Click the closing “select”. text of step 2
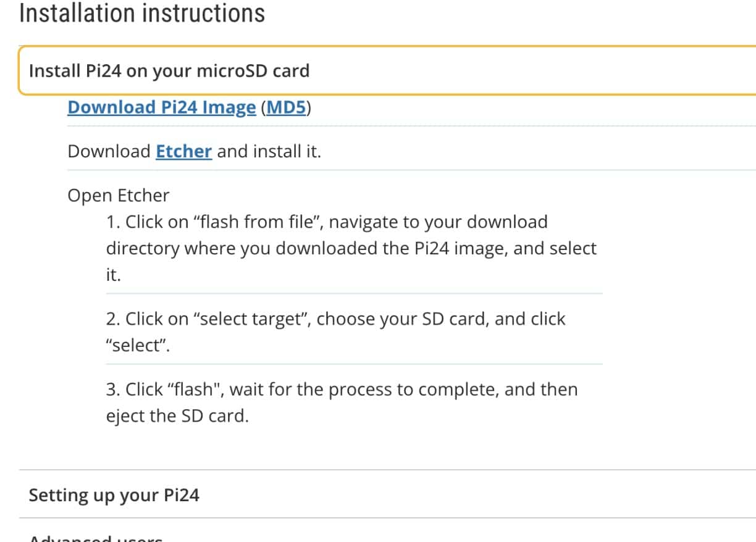The image size is (756, 542). click(138, 346)
